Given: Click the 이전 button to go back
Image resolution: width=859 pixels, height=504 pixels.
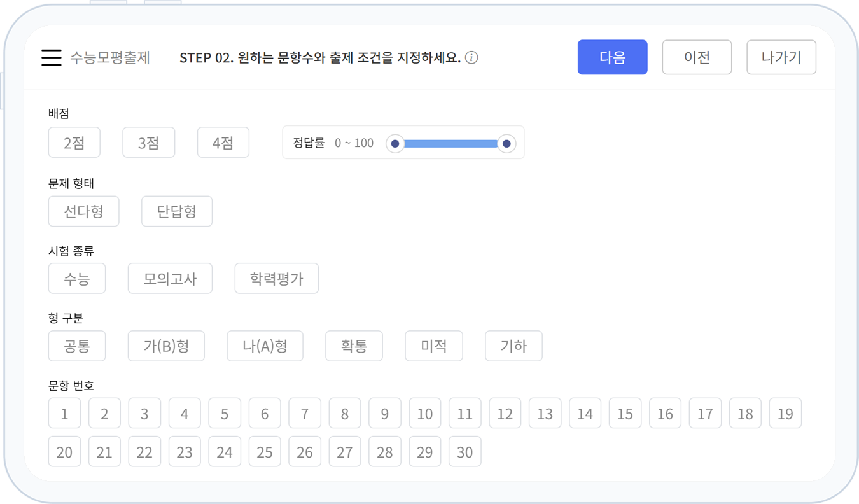Looking at the screenshot, I should [x=697, y=57].
